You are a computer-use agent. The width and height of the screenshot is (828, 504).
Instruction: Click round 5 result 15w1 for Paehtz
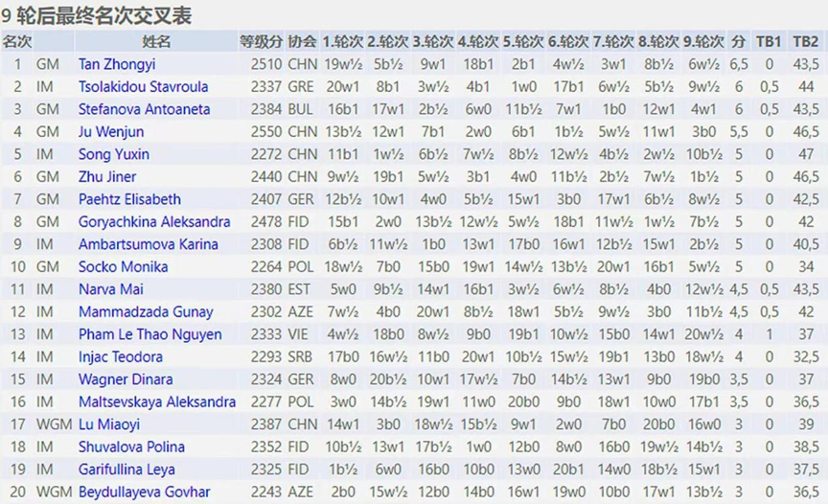point(523,199)
